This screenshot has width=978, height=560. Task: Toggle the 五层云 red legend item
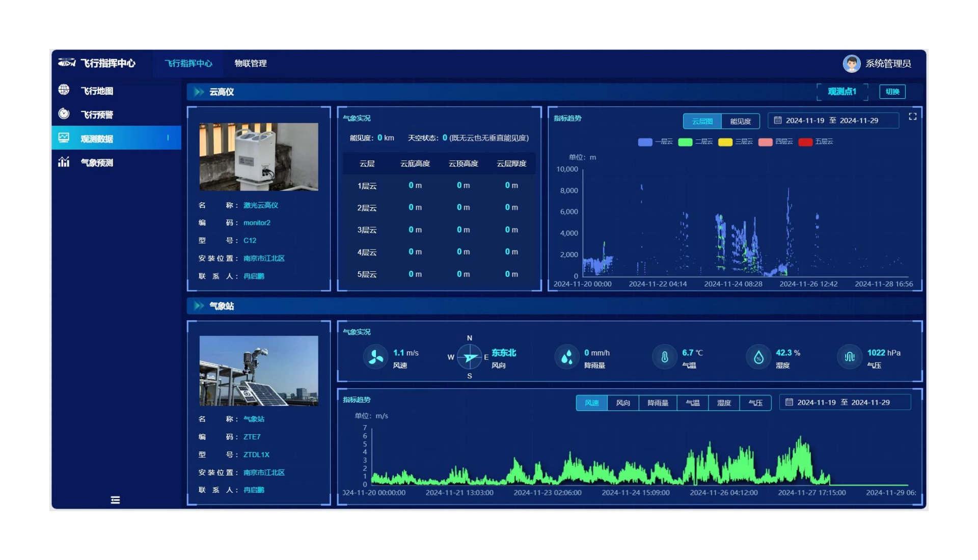pyautogui.click(x=805, y=142)
